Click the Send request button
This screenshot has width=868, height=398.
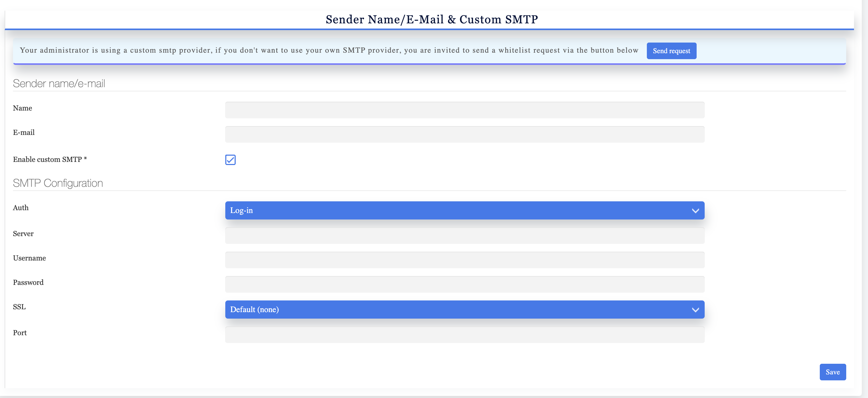coord(671,51)
